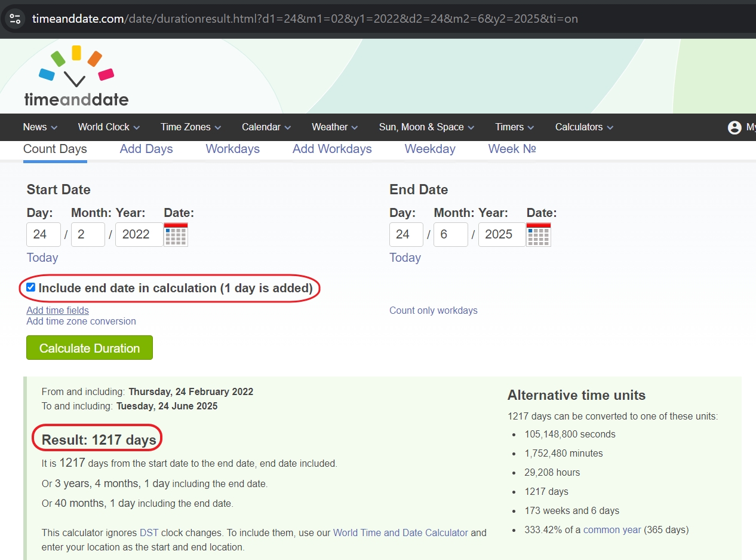This screenshot has height=560, width=756.
Task: Switch to the Workdays tab
Action: coord(233,149)
